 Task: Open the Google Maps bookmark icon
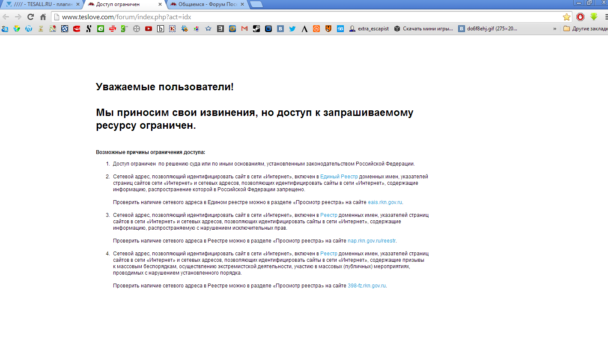tap(53, 29)
